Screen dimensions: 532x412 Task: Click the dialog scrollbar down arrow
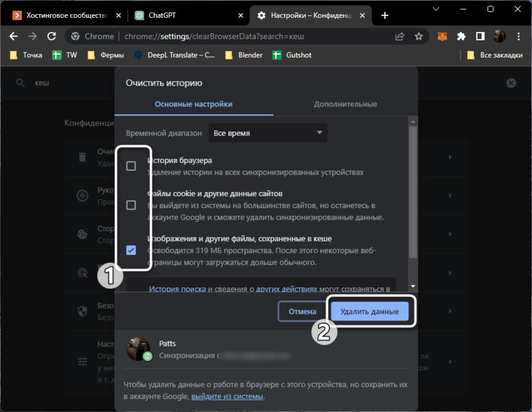(413, 286)
